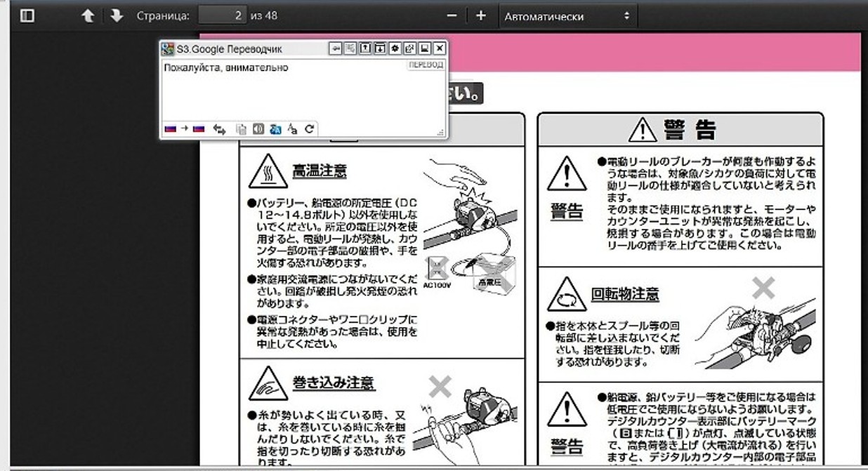This screenshot has height=471, width=868.
Task: Click the page number input field
Action: (x=222, y=15)
